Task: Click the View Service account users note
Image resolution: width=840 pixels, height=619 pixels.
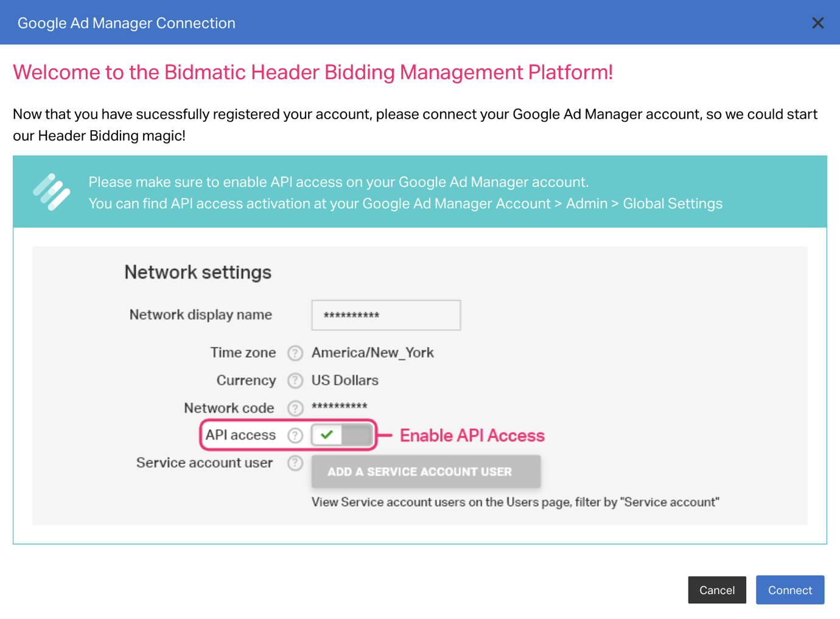Action: 516,502
